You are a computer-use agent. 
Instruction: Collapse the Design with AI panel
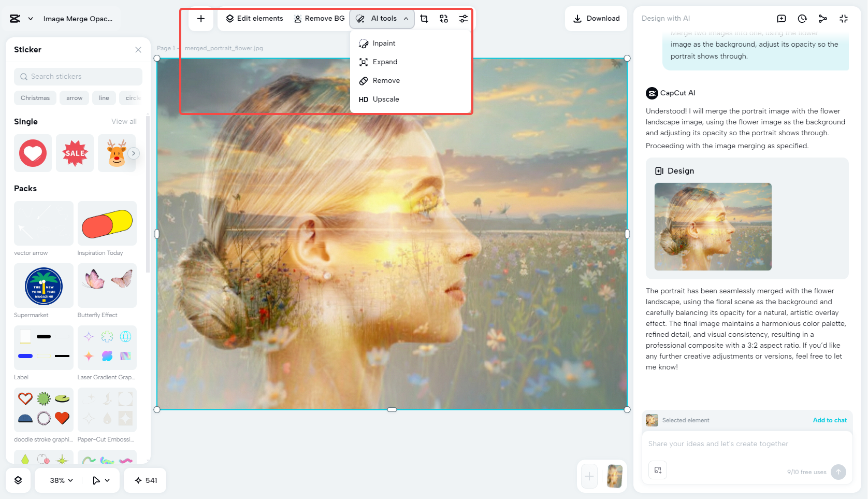(844, 19)
